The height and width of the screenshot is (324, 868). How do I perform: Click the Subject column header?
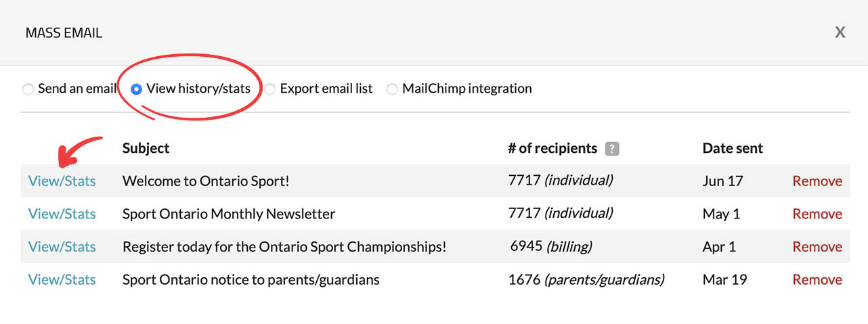tap(146, 148)
